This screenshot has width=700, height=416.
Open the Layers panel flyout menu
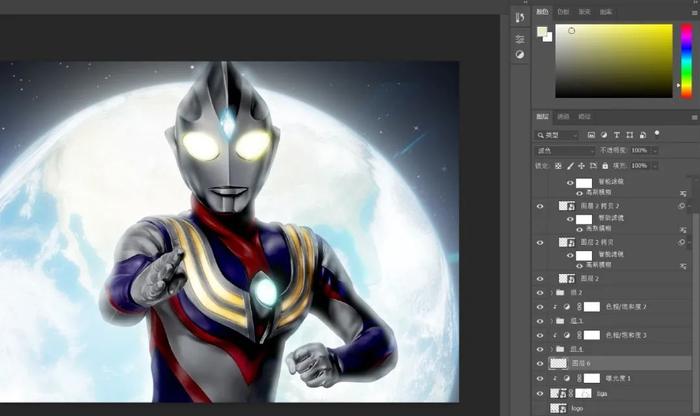coord(694,117)
